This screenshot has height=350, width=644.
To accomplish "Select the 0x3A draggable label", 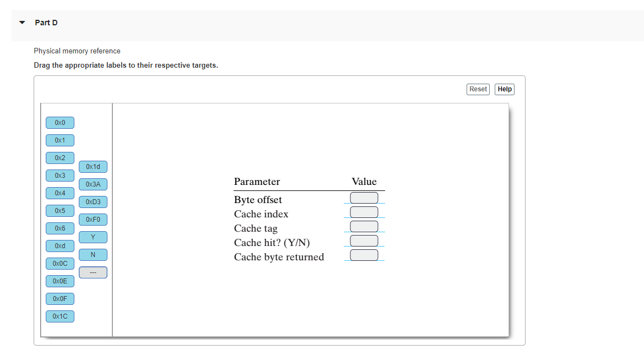I will coord(93,184).
